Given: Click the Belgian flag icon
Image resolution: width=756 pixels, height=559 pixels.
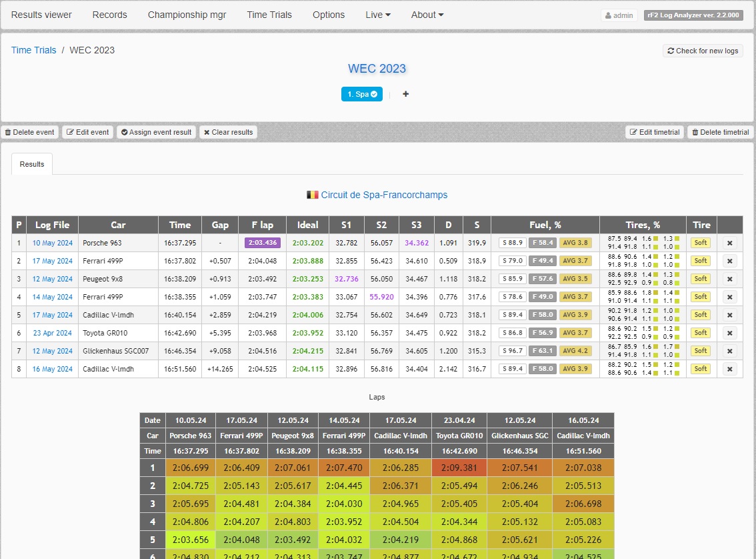Looking at the screenshot, I should (x=313, y=195).
